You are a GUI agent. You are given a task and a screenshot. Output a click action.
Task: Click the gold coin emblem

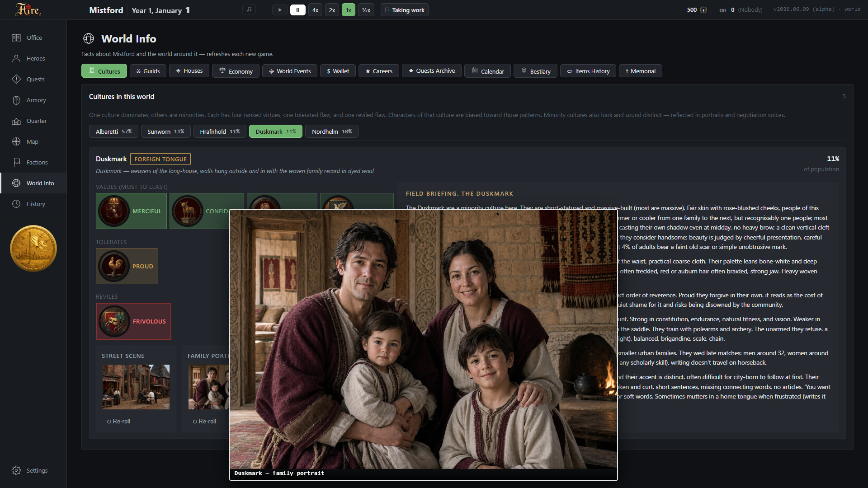(x=33, y=249)
